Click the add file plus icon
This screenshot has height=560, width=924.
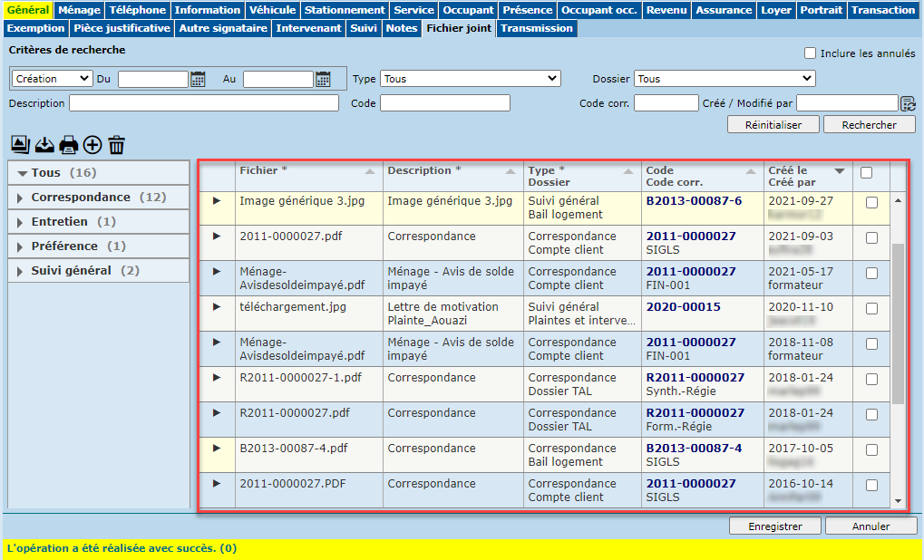[x=92, y=145]
